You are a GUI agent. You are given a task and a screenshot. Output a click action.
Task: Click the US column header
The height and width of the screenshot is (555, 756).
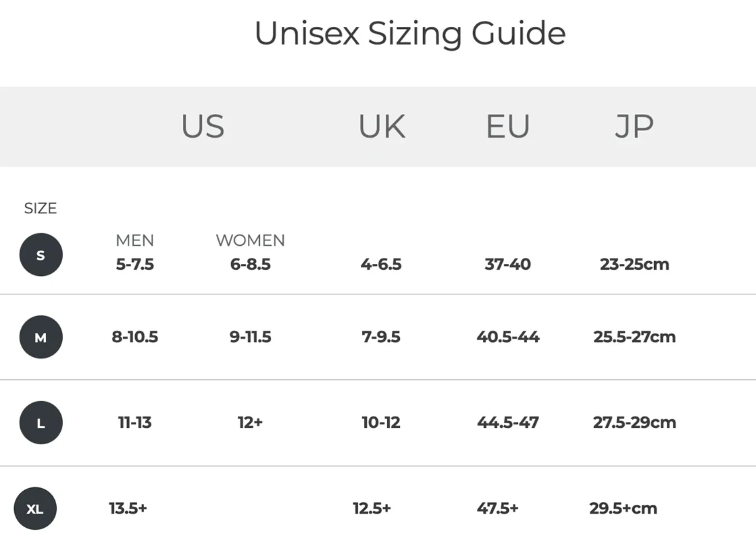203,127
